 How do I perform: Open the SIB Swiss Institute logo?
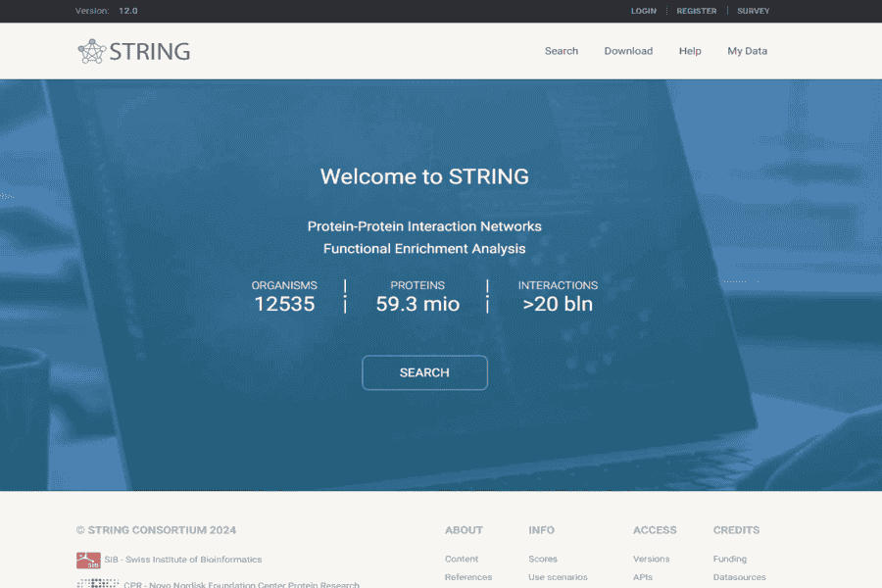(88, 560)
